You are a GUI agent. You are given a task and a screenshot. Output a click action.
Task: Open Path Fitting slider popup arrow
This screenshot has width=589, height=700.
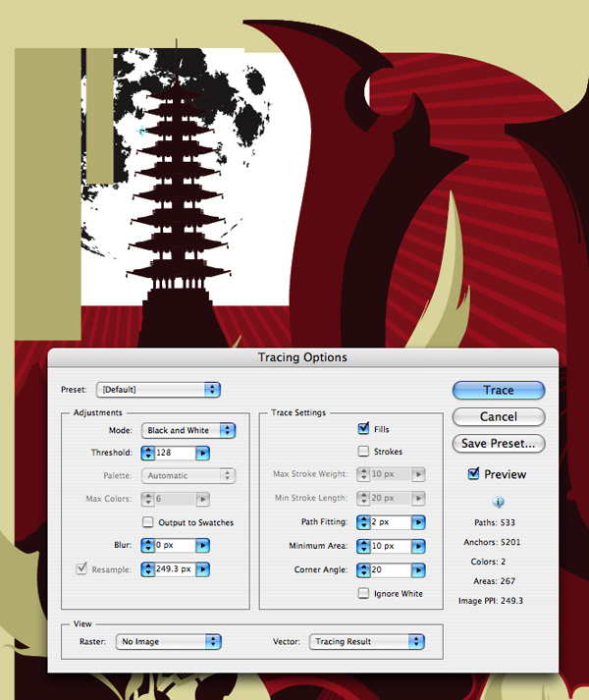click(x=418, y=522)
